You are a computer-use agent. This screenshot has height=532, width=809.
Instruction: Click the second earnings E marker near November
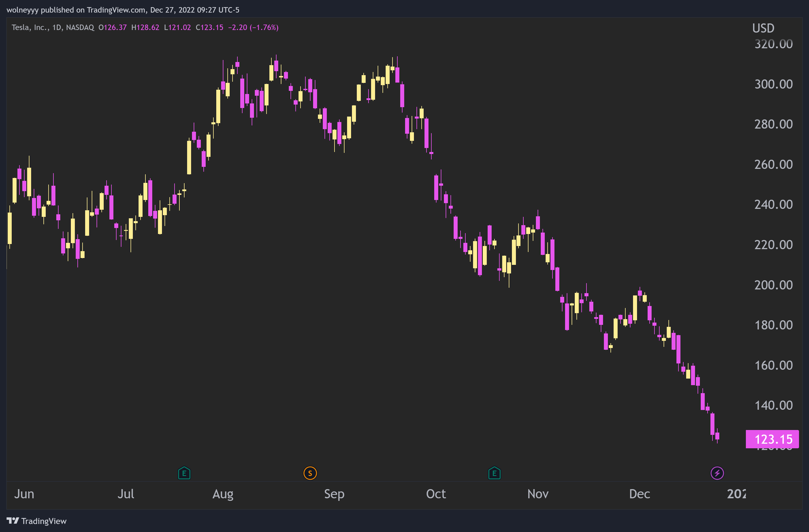(494, 473)
